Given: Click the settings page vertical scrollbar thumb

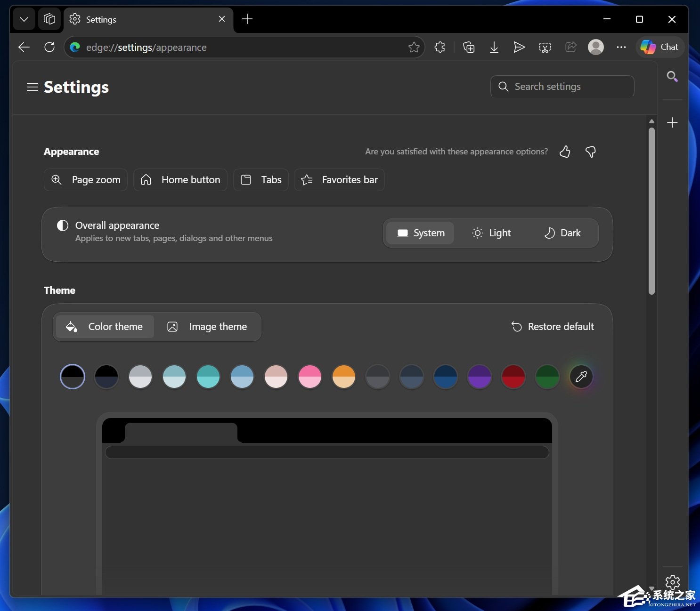Looking at the screenshot, I should click(651, 211).
